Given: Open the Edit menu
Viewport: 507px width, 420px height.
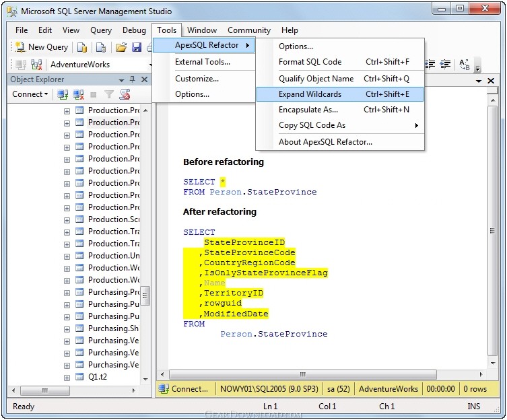Looking at the screenshot, I should [x=45, y=30].
